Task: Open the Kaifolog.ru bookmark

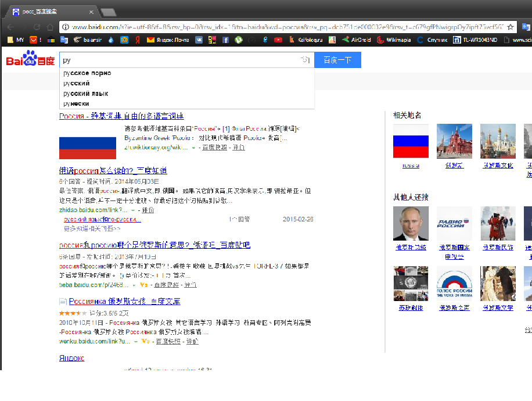Action: click(306, 40)
